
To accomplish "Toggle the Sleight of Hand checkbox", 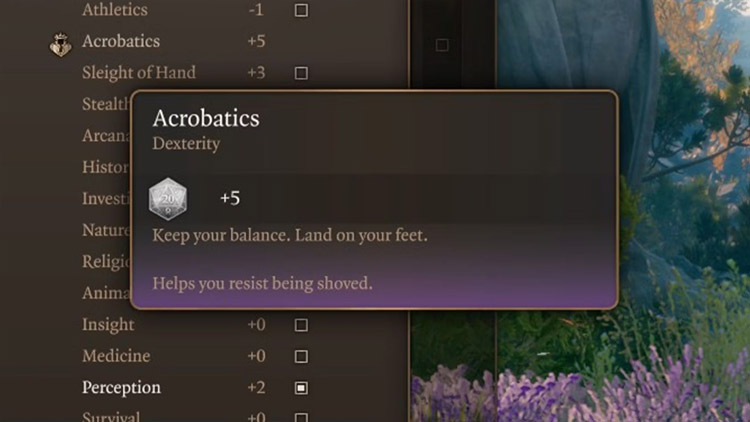I will 301,73.
